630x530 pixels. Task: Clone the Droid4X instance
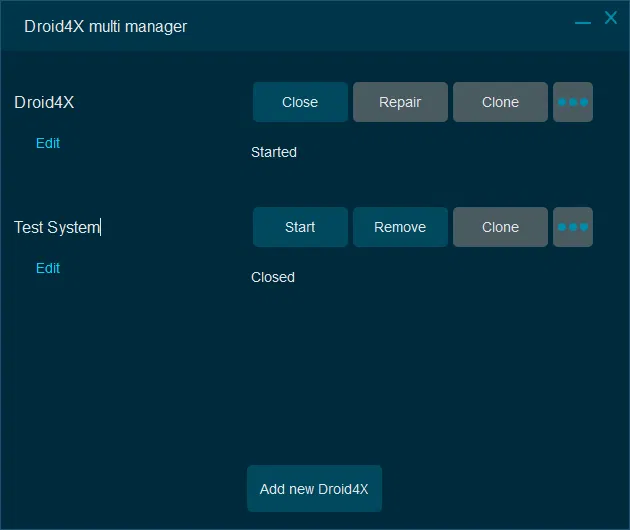tap(500, 102)
